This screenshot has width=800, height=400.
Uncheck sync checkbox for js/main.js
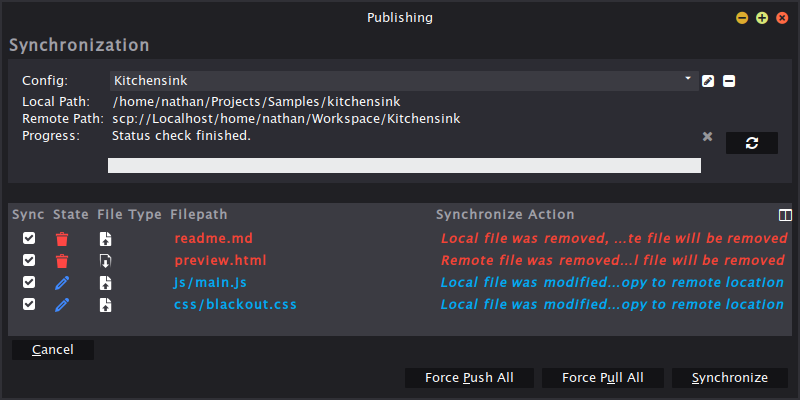pyautogui.click(x=29, y=282)
